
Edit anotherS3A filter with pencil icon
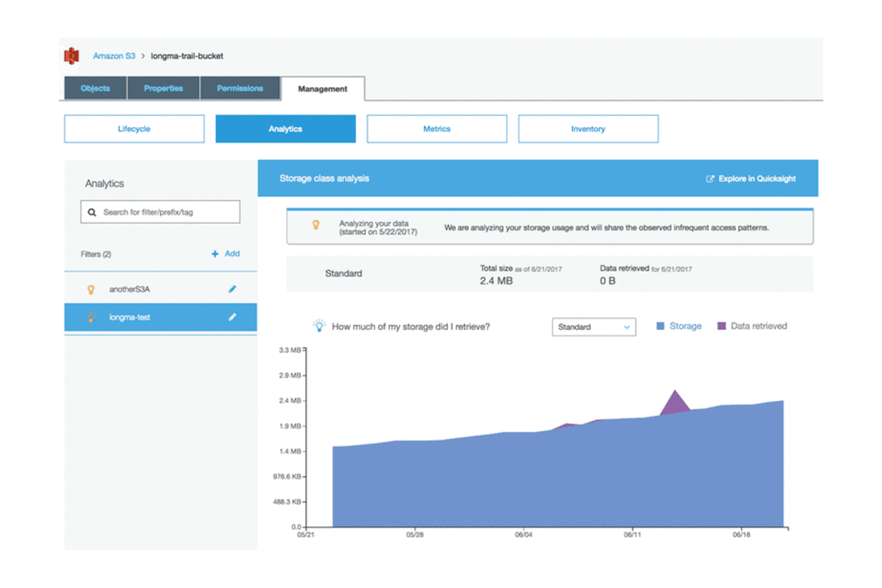pos(232,289)
